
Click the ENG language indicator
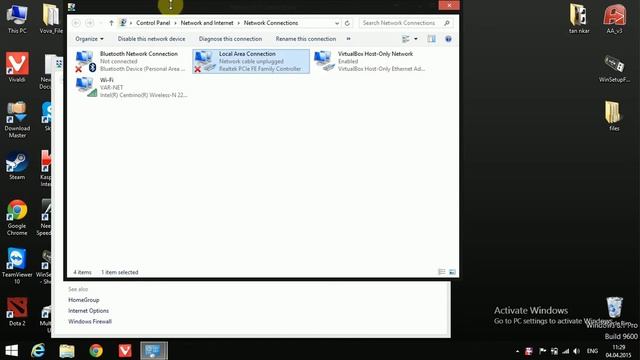pos(592,351)
